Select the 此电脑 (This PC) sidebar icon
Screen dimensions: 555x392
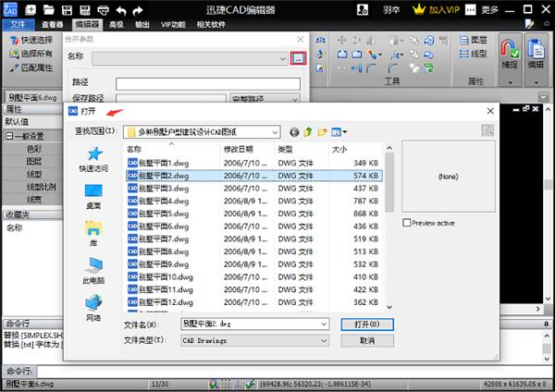click(x=93, y=266)
